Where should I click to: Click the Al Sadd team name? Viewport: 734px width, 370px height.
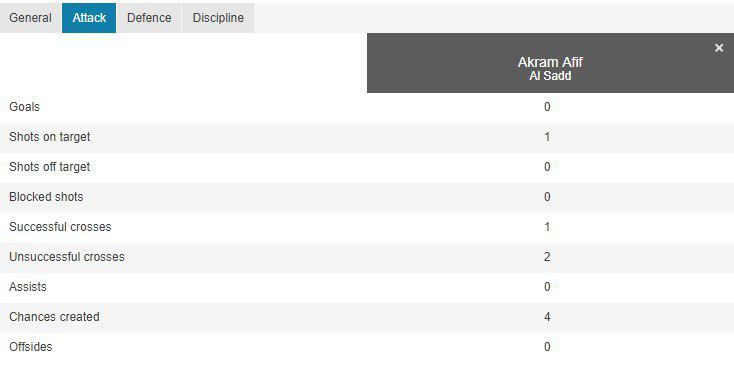click(x=550, y=76)
